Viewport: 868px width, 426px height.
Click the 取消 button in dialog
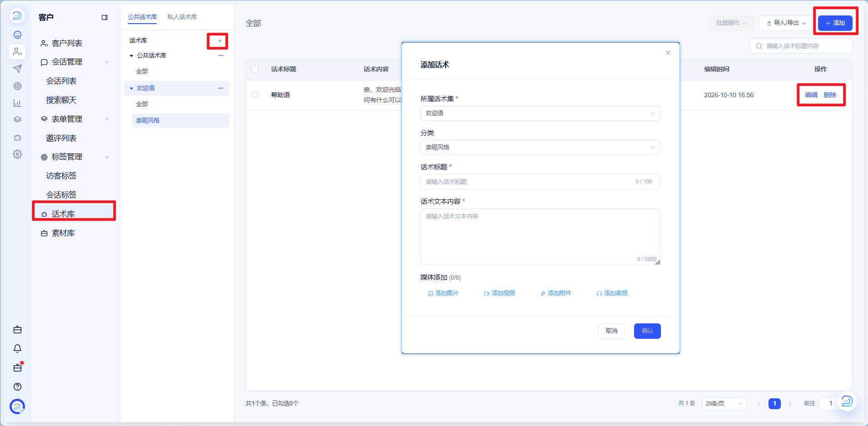pyautogui.click(x=611, y=331)
